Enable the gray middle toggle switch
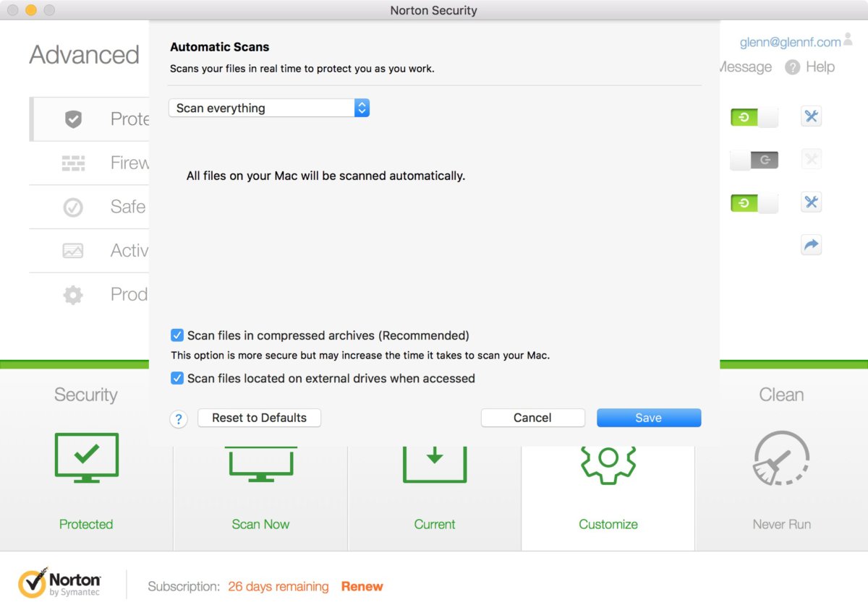This screenshot has width=868, height=610. pyautogui.click(x=754, y=160)
